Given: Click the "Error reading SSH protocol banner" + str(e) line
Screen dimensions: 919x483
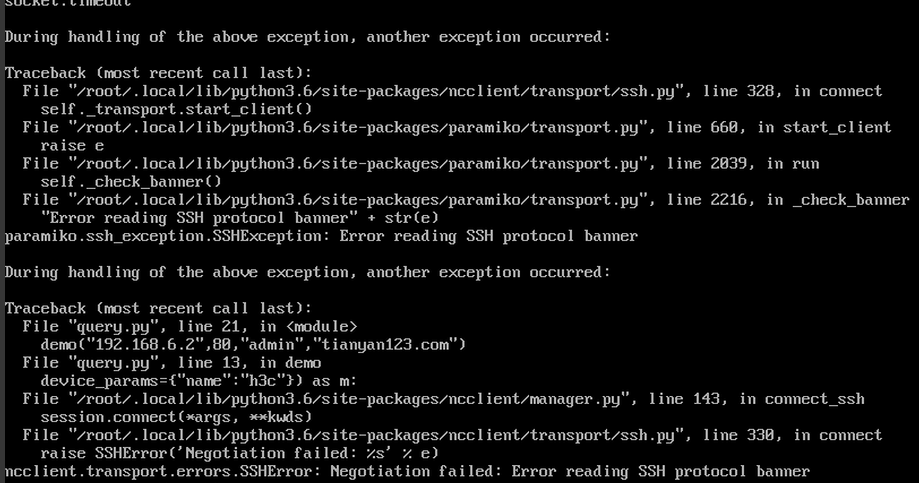Looking at the screenshot, I should (x=240, y=217).
